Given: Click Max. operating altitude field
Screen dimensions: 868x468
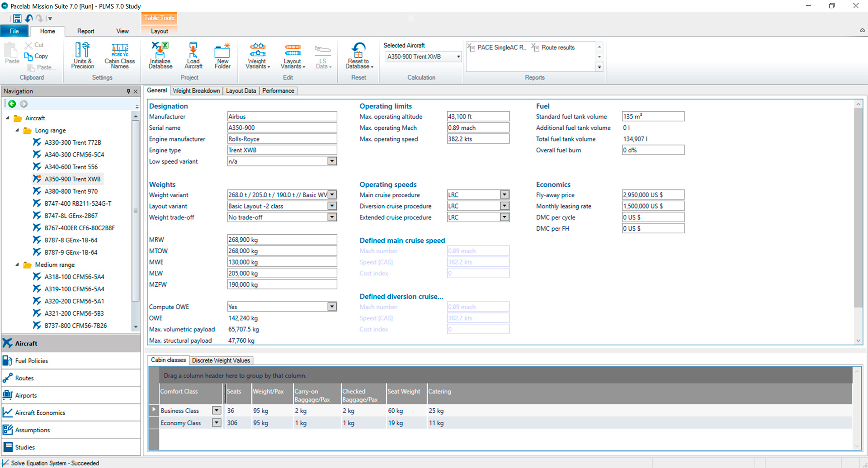Looking at the screenshot, I should [478, 117].
